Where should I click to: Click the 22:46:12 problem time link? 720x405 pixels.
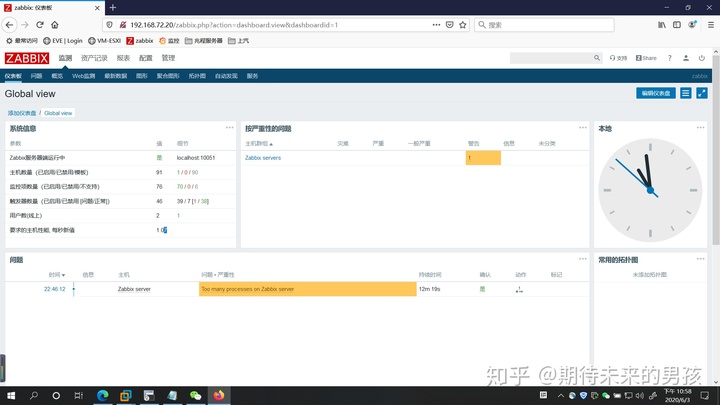click(x=55, y=289)
